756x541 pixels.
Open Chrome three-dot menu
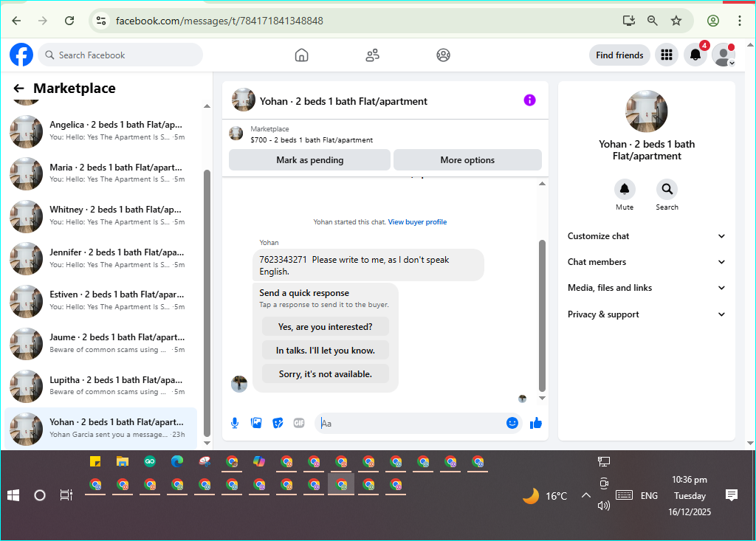(x=739, y=21)
